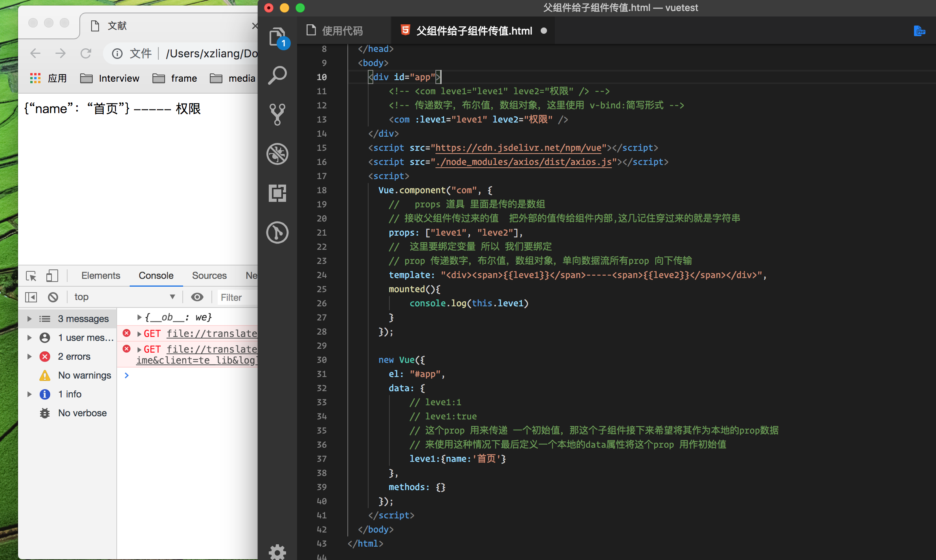Screen dimensions: 936x560
Task: Open VS Code Explorer files icon
Action: [277, 37]
